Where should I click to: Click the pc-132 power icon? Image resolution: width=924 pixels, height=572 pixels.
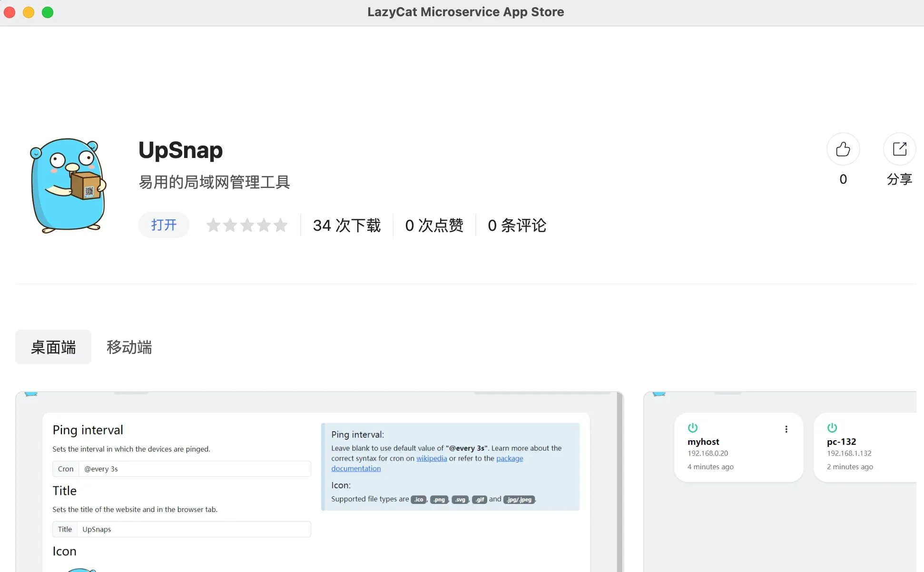pos(832,427)
